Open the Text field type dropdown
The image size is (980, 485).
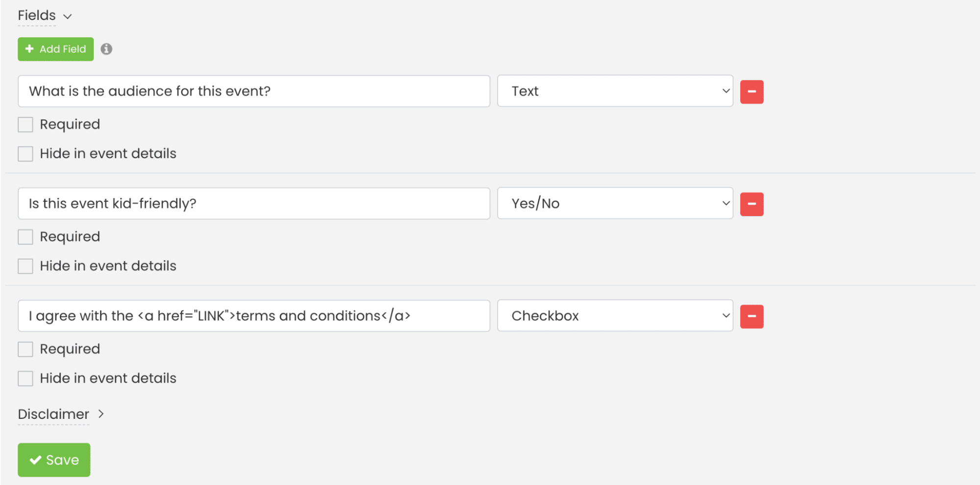(x=615, y=91)
